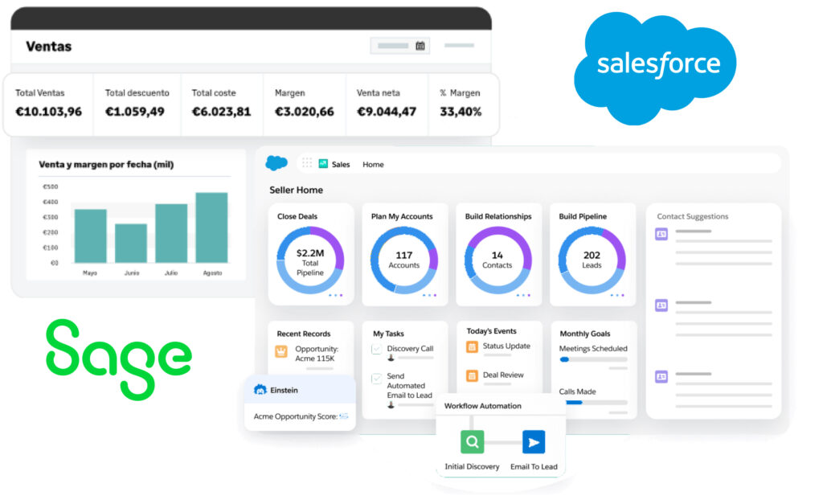Screen dimensions: 823x504
Task: Click the Status Update calendar icon
Action: click(472, 346)
